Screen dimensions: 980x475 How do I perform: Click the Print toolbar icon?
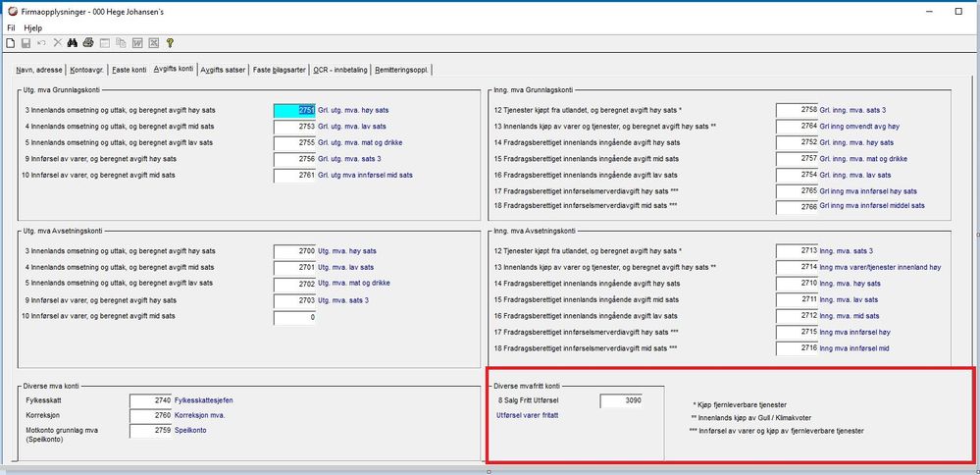tap(88, 43)
